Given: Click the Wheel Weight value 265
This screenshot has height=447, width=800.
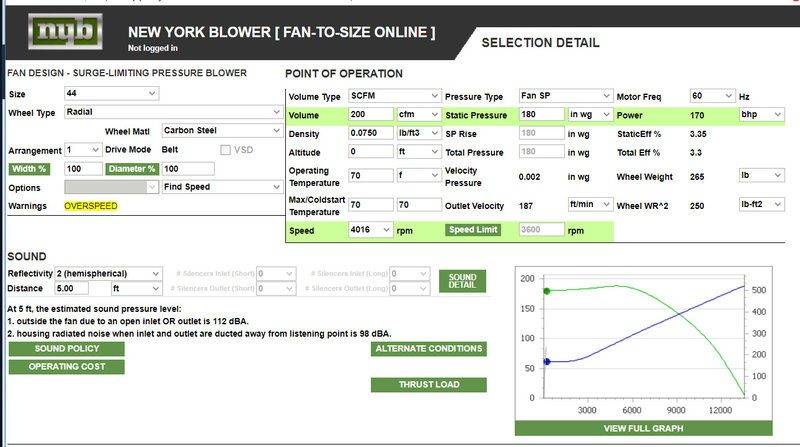Looking at the screenshot, I should (697, 177).
